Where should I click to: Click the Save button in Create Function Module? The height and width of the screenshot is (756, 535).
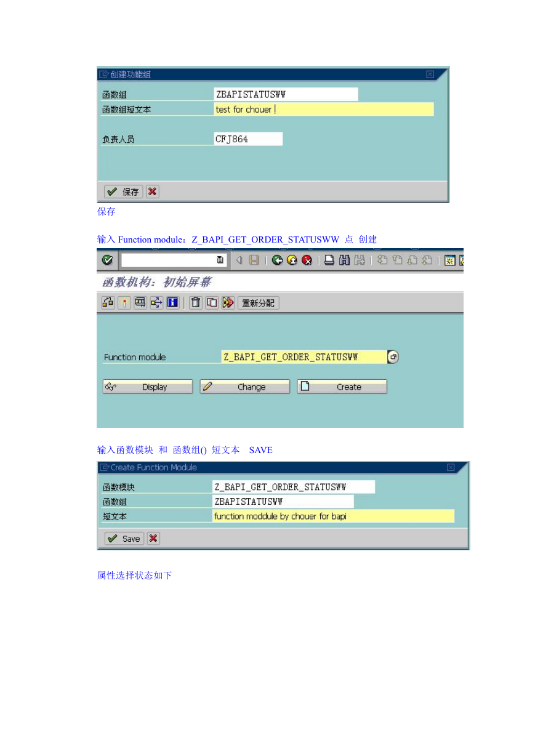coord(124,539)
